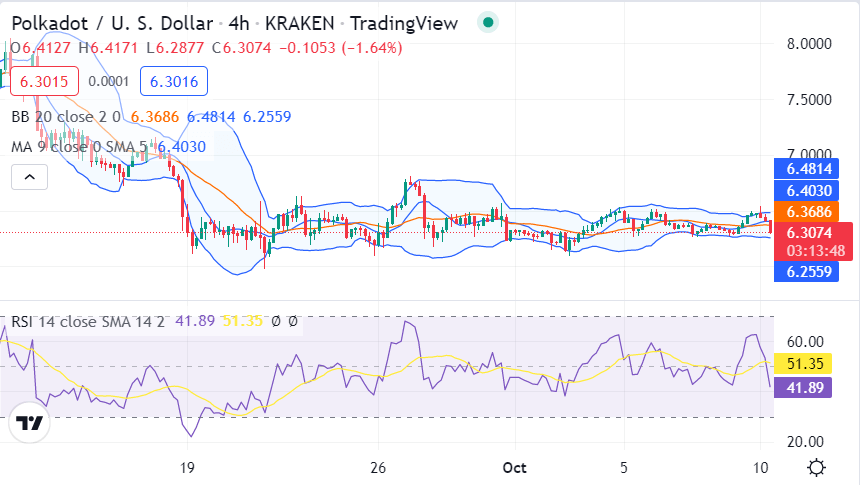Click the 19 date axis label
Viewport: 860px width, 485px height.
pos(187,468)
